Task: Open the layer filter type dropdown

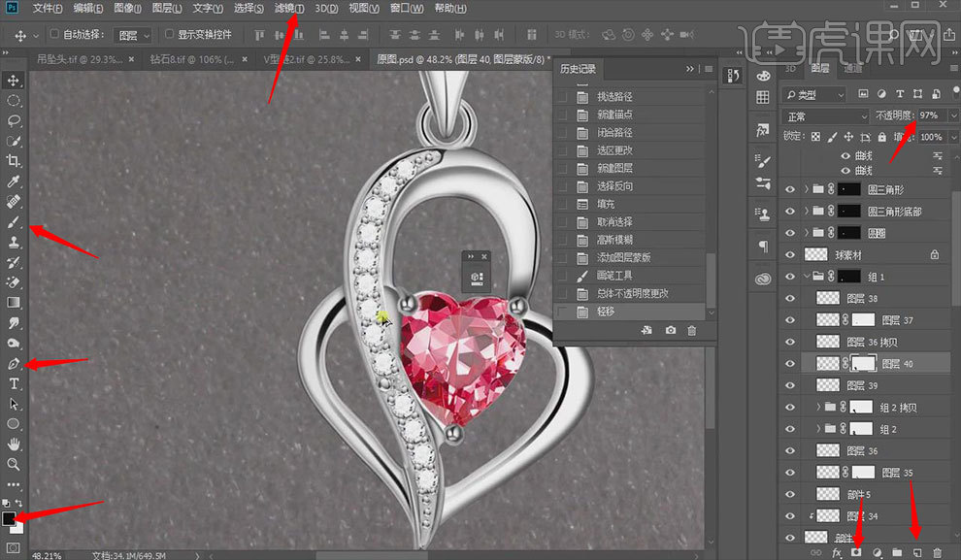Action: 813,94
